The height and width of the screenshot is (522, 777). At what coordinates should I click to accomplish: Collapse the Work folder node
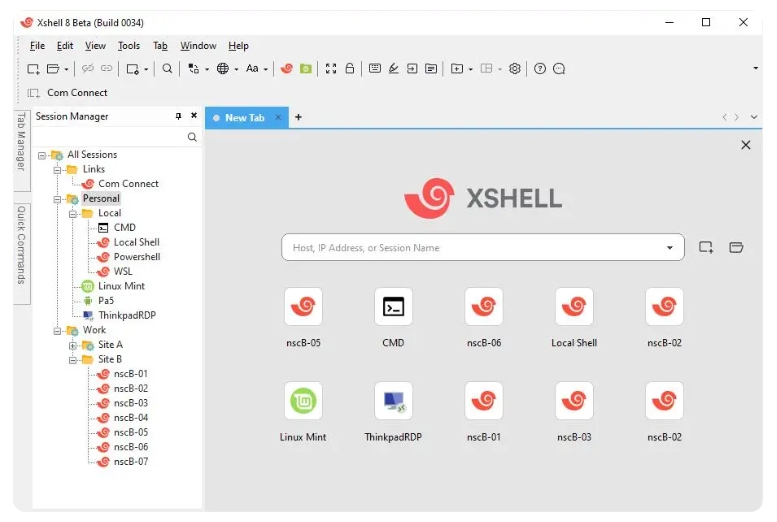[x=57, y=331]
